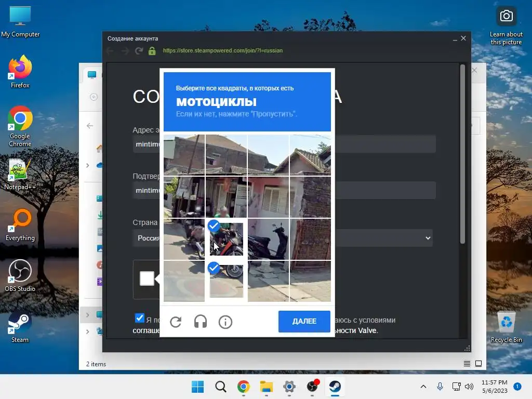Open the Everything search desktop shortcut
This screenshot has width=532, height=399.
[x=20, y=224]
